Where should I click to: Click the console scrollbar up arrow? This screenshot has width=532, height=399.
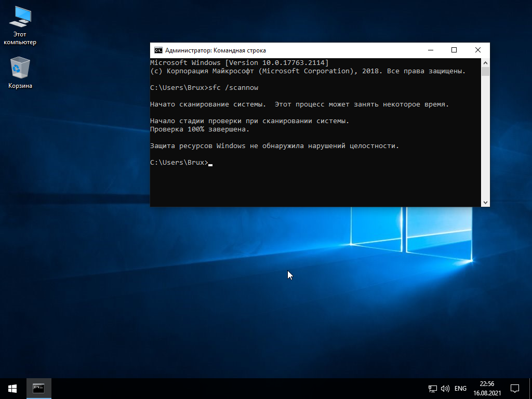[x=485, y=62]
